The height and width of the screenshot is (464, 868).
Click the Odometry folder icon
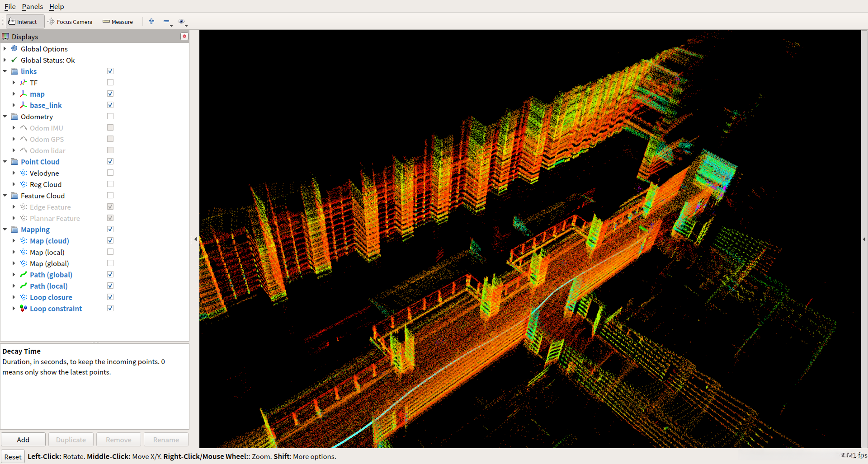[x=14, y=116]
